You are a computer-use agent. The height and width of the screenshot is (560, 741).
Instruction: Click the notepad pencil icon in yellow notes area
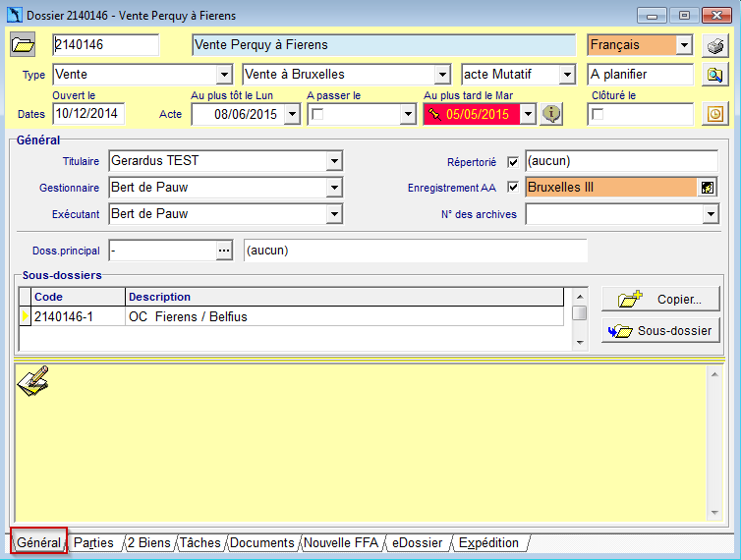click(x=33, y=381)
